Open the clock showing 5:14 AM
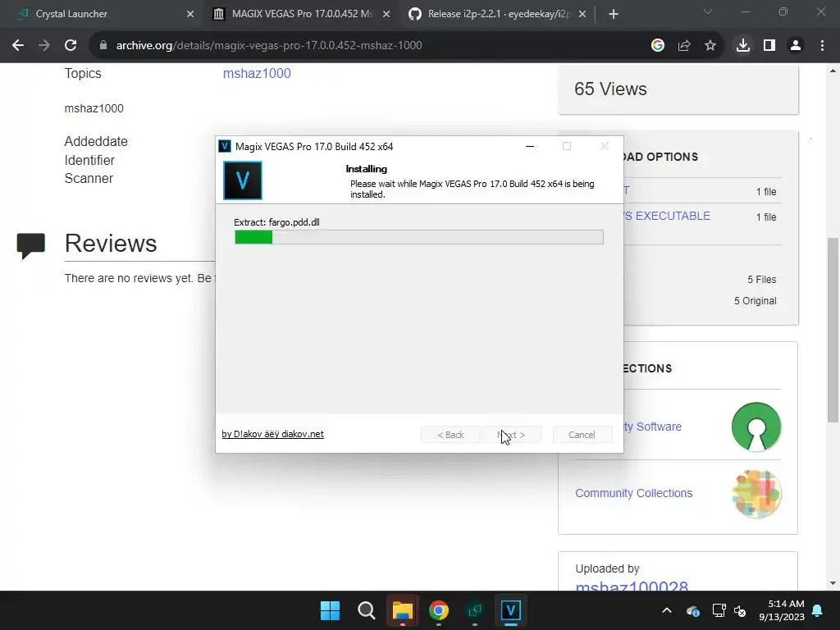This screenshot has width=840, height=630. coord(782,610)
